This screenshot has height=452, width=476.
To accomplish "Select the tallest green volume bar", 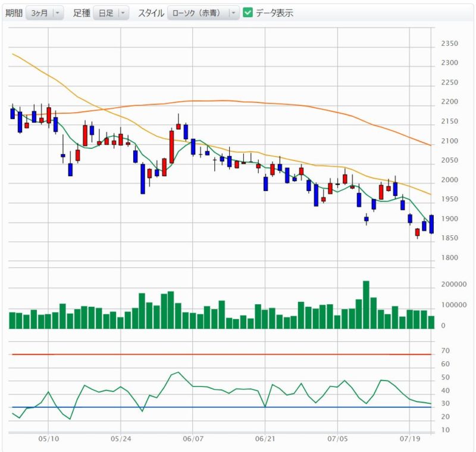I will (366, 305).
